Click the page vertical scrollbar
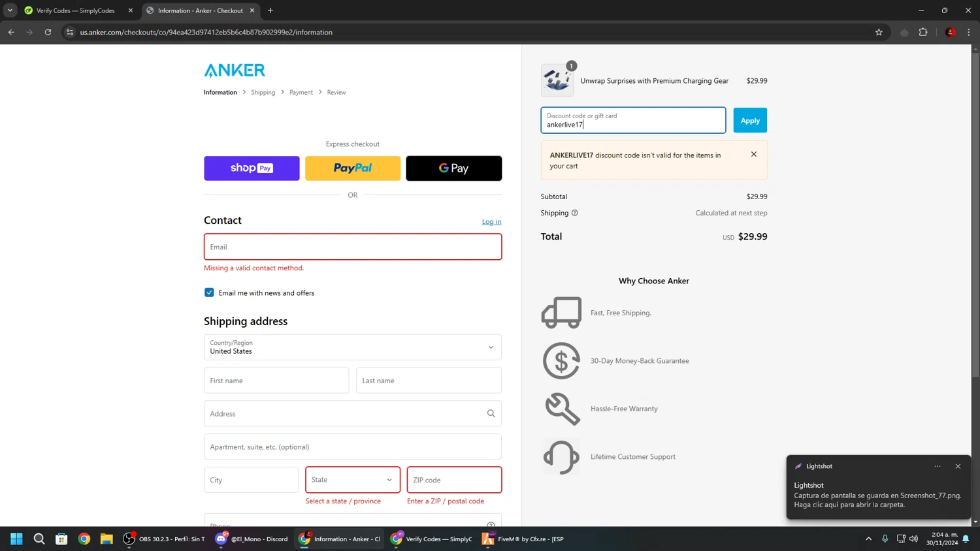 coord(975,215)
